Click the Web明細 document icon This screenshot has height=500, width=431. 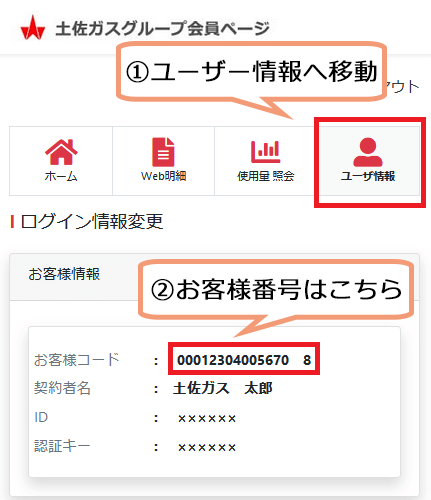tap(163, 152)
